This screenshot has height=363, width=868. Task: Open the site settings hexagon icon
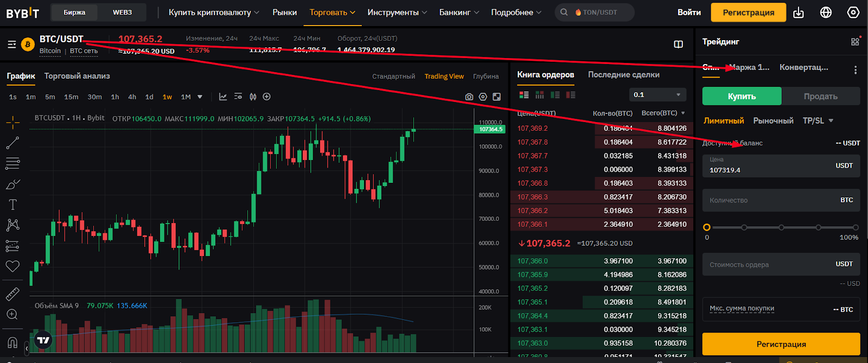coord(853,12)
